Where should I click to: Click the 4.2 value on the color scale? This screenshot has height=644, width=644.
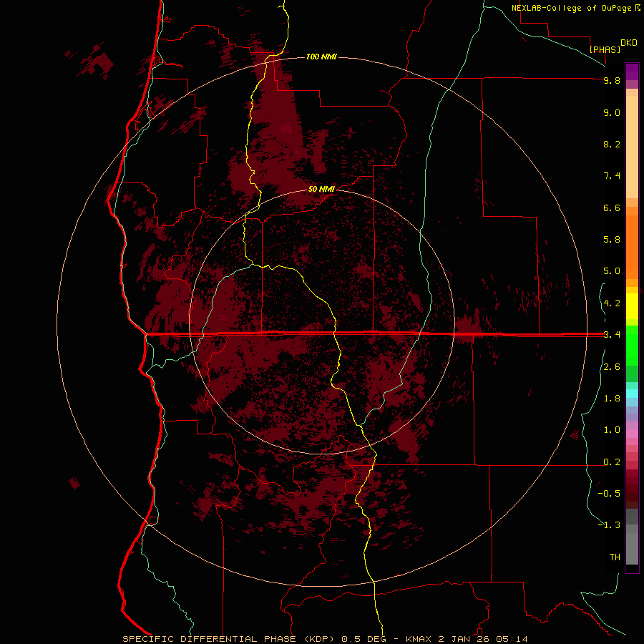pyautogui.click(x=612, y=303)
